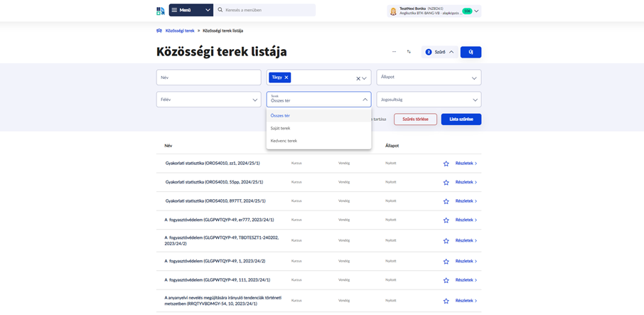
Task: Clear all selections in the Tárgy field
Action: [x=358, y=78]
